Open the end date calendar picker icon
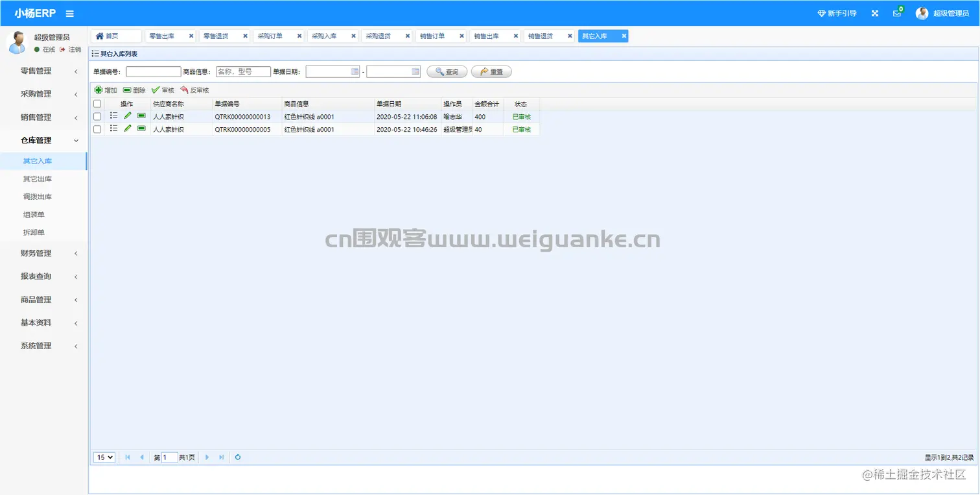Image resolution: width=980 pixels, height=495 pixels. [415, 71]
